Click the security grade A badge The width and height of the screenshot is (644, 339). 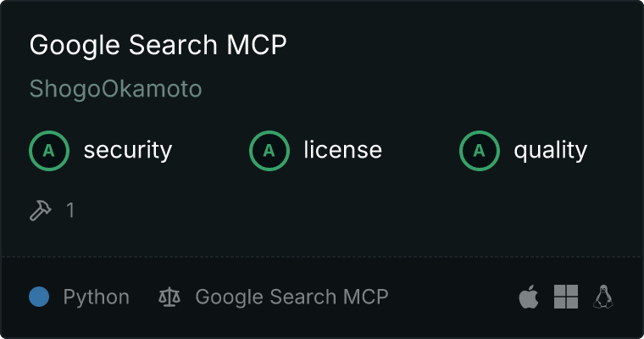(x=49, y=151)
